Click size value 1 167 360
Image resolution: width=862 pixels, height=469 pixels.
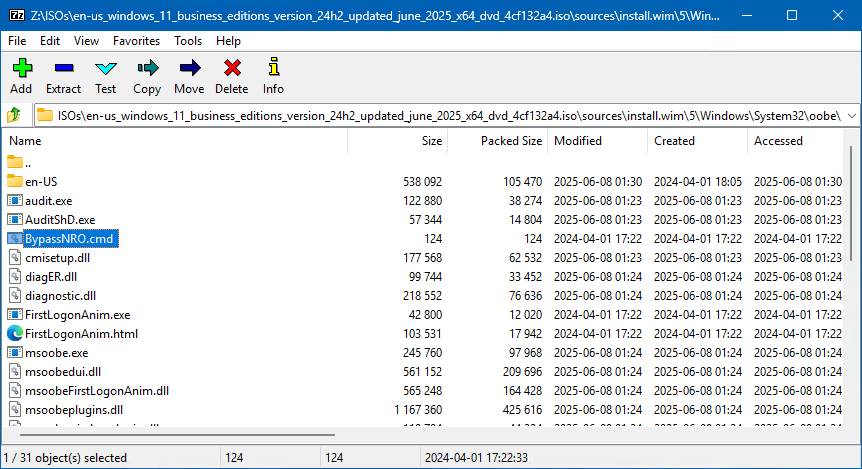(418, 410)
